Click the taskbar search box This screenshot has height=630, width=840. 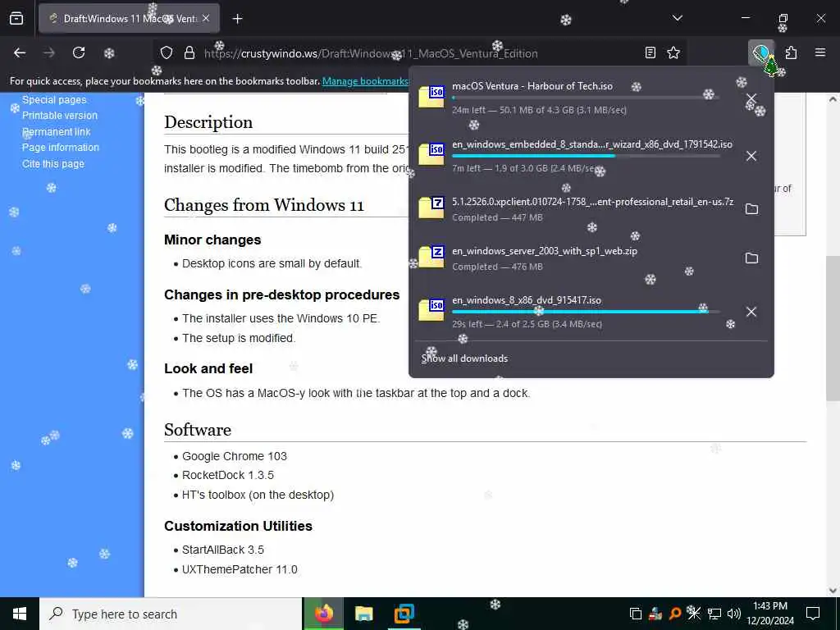[x=171, y=614]
